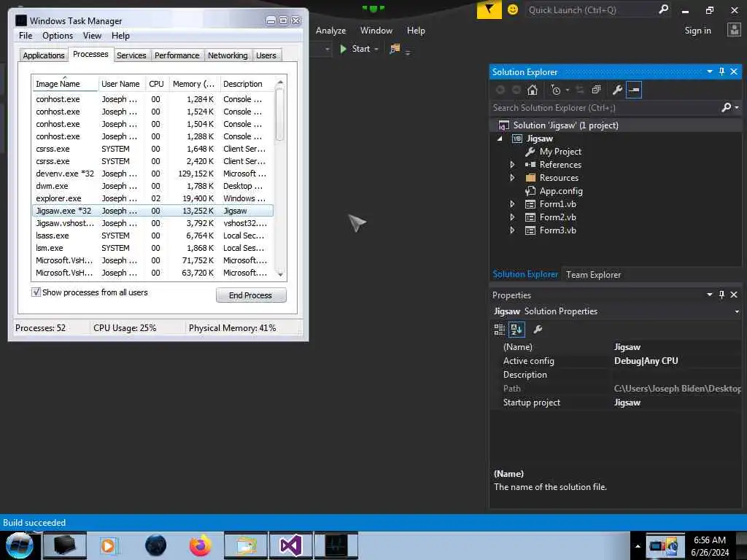Viewport: 747px width, 560px height.
Task: Expand the Resources folder
Action: (x=512, y=178)
